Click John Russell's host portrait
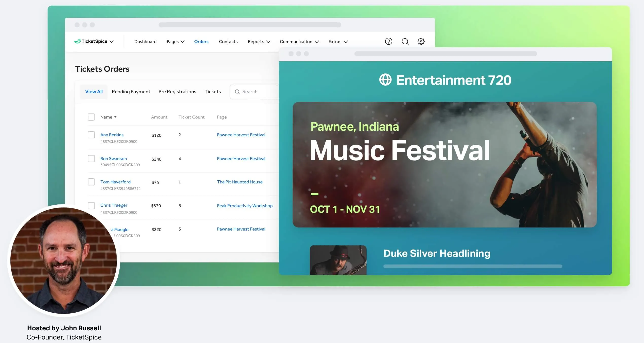This screenshot has width=644, height=343. tap(64, 260)
